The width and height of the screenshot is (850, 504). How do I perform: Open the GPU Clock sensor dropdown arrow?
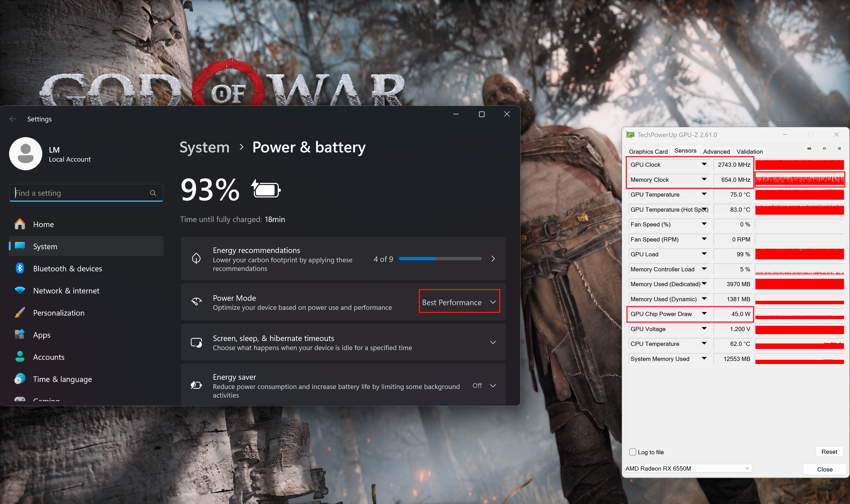pyautogui.click(x=704, y=164)
